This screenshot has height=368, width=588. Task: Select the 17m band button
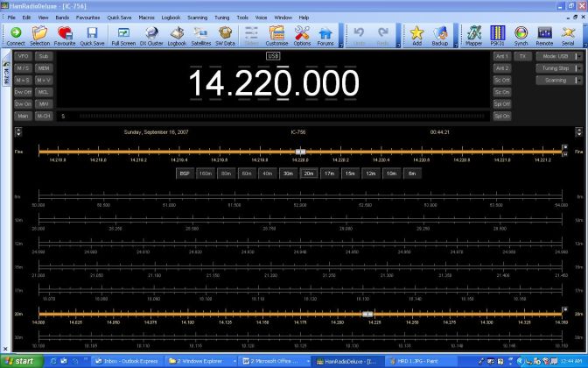(x=329, y=173)
